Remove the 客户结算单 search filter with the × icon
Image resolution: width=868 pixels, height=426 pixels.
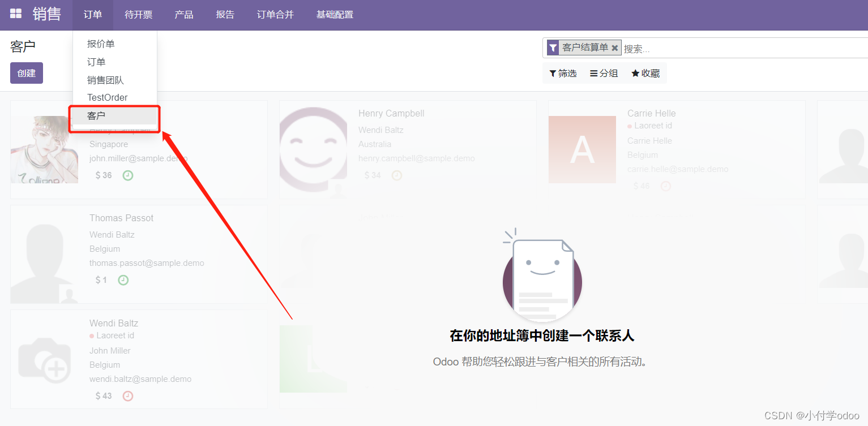click(615, 48)
